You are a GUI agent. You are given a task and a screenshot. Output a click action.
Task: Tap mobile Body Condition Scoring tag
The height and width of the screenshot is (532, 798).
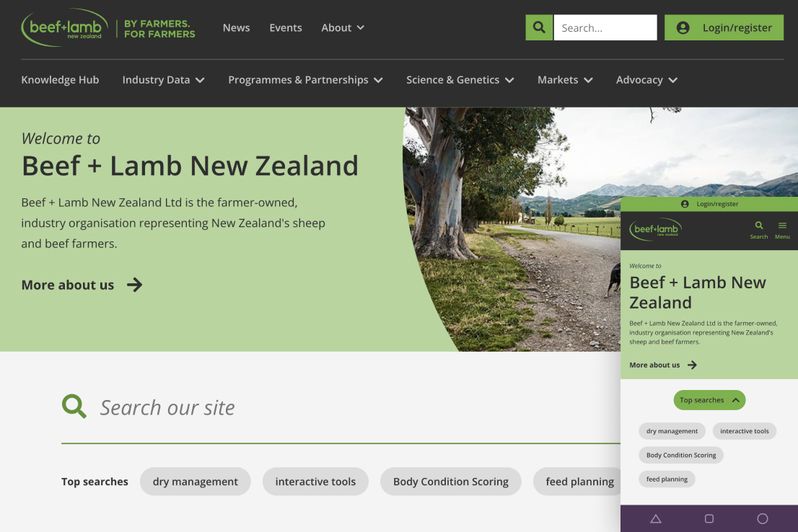coord(681,455)
